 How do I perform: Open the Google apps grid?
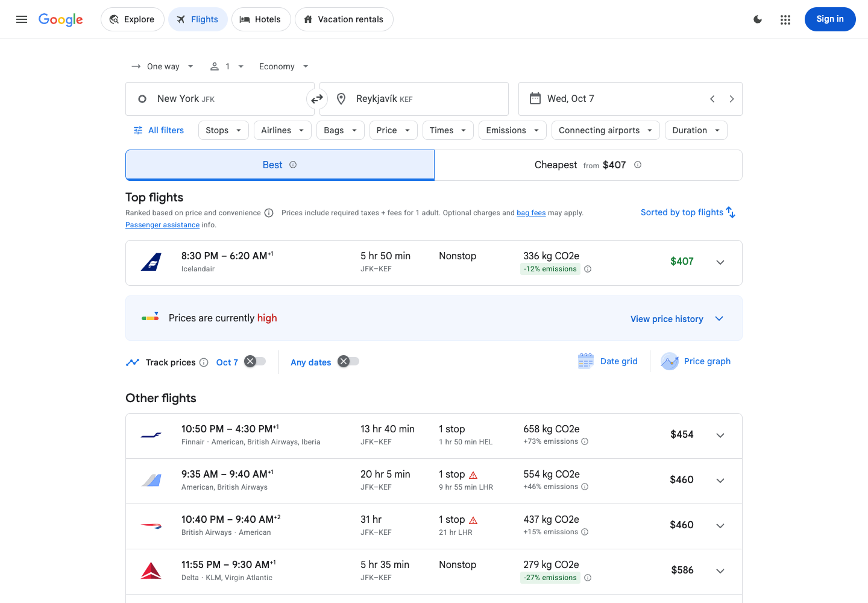pos(785,19)
